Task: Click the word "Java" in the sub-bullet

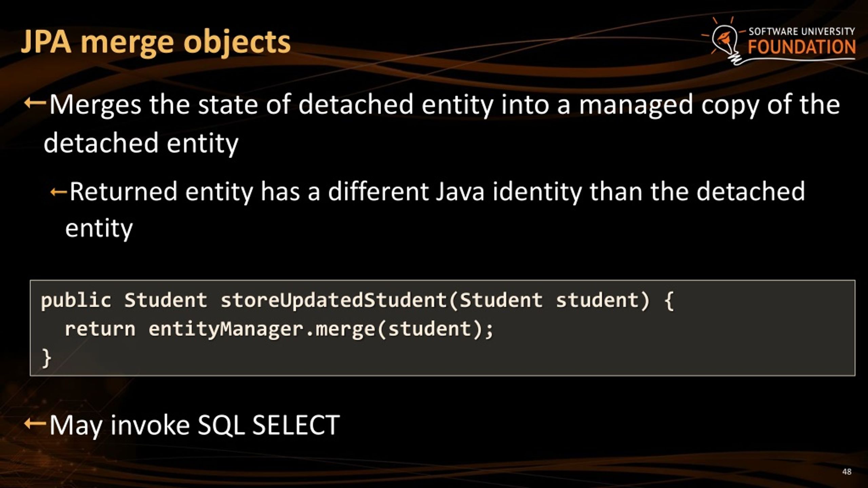Action: point(460,191)
